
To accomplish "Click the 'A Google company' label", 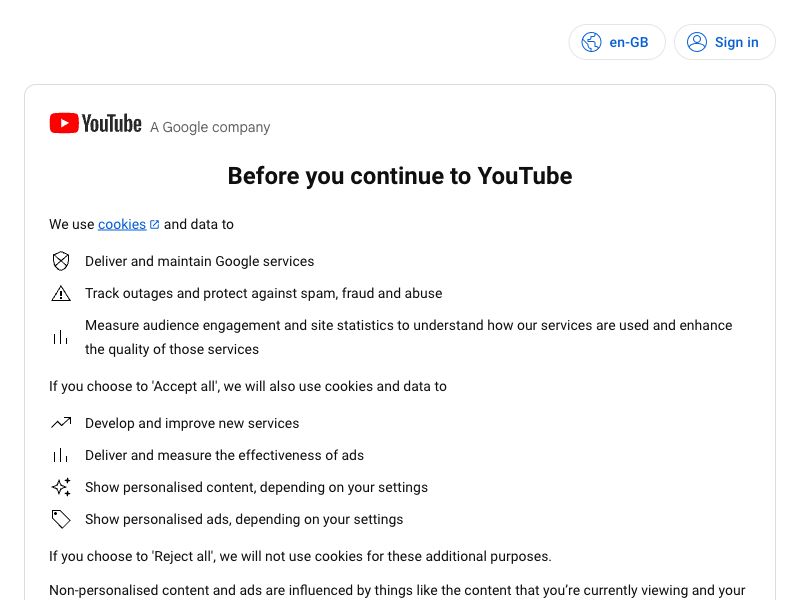I will pyautogui.click(x=210, y=127).
